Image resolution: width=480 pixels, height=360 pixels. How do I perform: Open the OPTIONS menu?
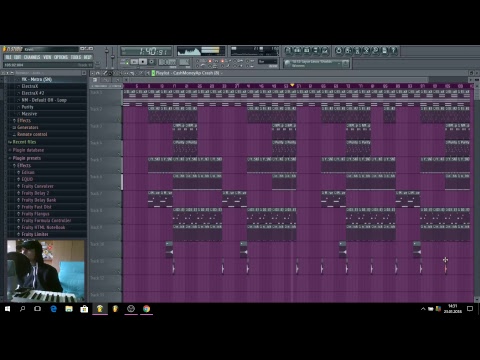(x=61, y=57)
